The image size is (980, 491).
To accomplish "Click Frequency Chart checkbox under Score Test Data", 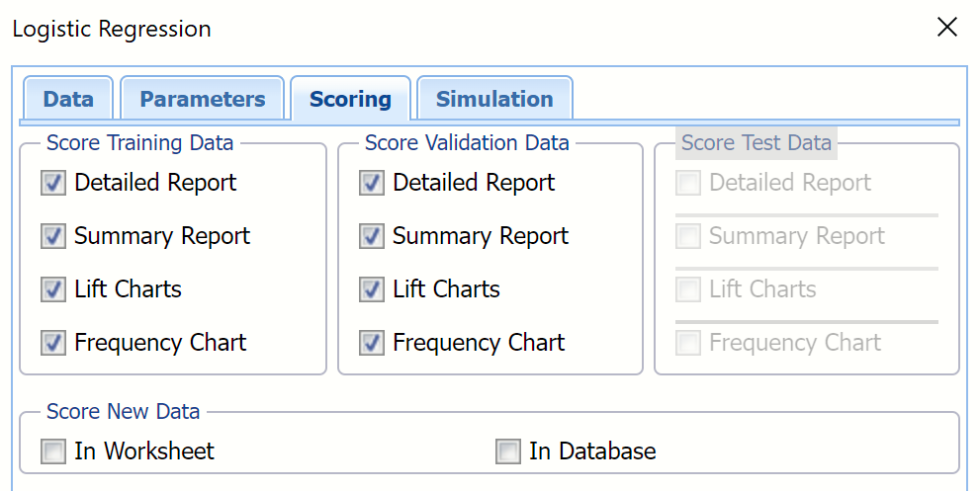I will (688, 343).
